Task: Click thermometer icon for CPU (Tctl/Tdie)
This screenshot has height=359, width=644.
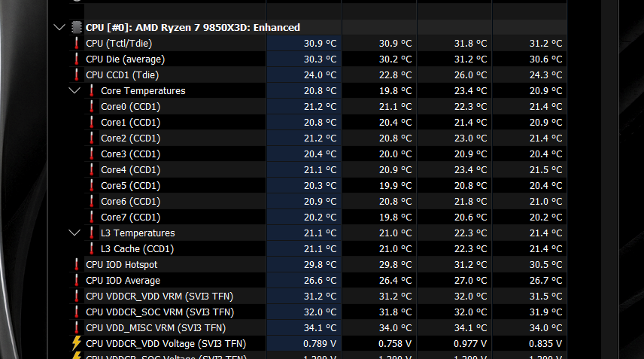Action: point(77,43)
